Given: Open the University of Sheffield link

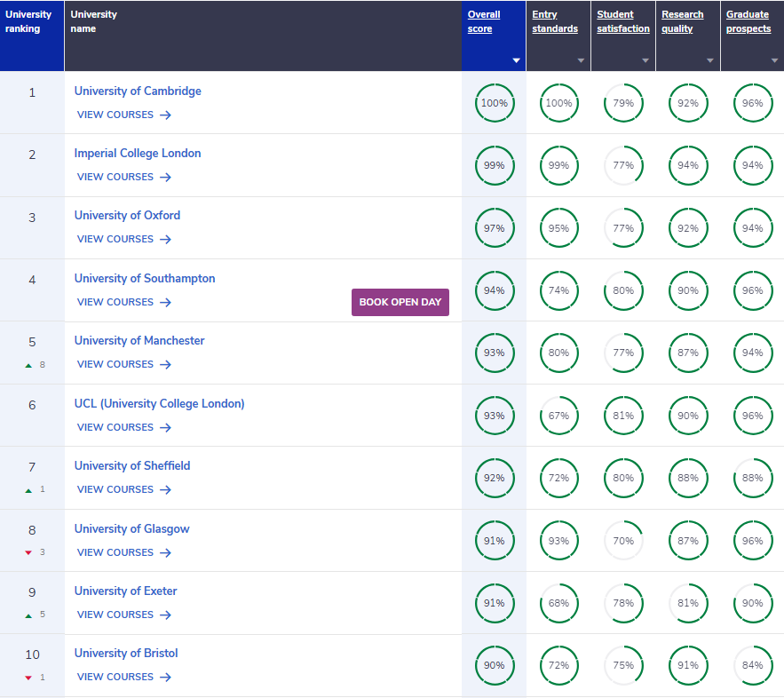Looking at the screenshot, I should pyautogui.click(x=132, y=465).
